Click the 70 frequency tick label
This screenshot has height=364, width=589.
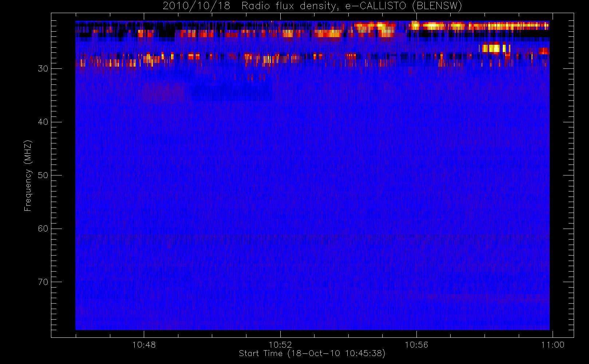coord(43,282)
